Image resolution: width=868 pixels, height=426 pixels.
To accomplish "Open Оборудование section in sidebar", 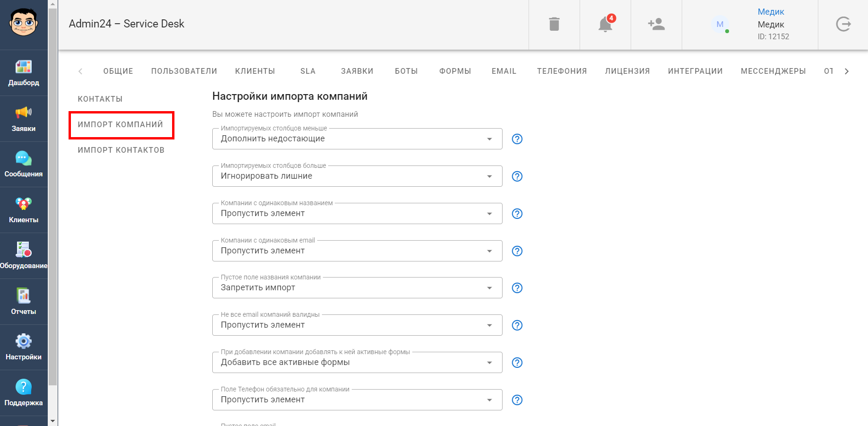I will click(24, 256).
